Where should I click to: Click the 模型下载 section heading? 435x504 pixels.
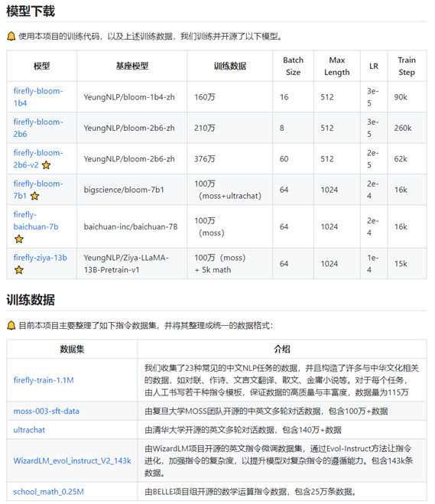[x=31, y=11]
